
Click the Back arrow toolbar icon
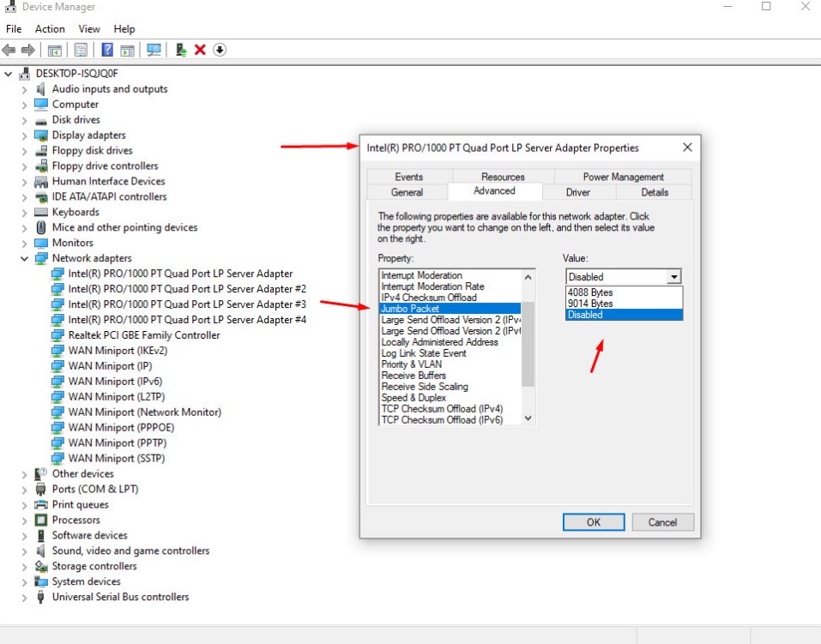pyautogui.click(x=9, y=51)
